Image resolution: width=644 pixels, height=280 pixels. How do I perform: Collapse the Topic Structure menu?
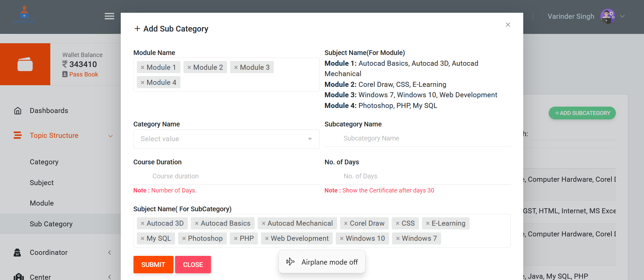click(110, 136)
